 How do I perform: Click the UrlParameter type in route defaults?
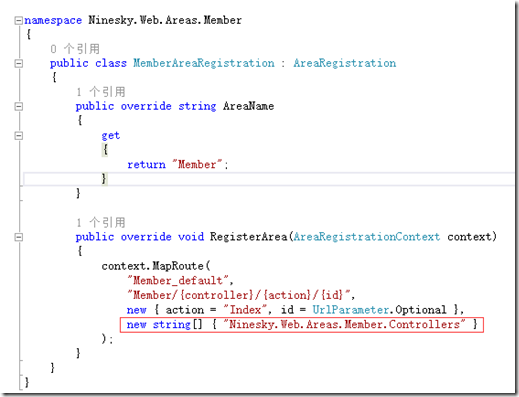point(350,310)
